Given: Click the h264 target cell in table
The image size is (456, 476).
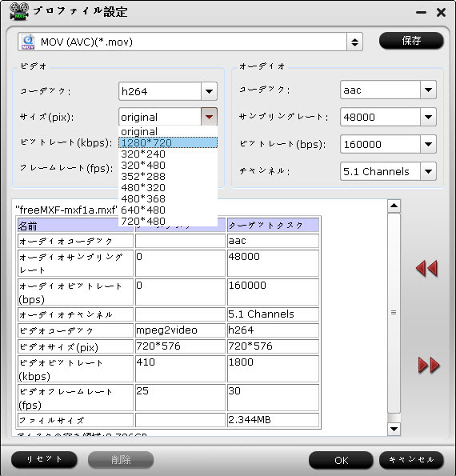Looking at the screenshot, I should 273,330.
